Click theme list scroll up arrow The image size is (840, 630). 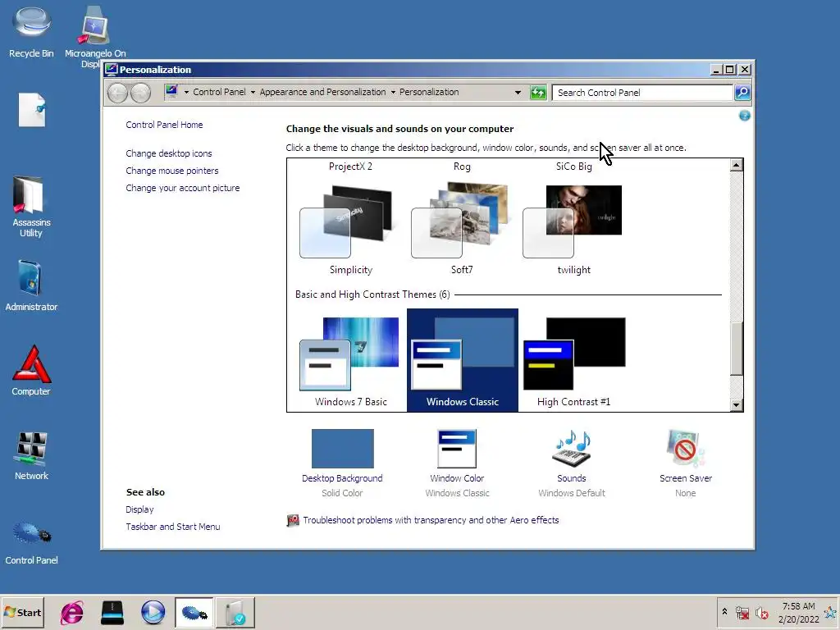click(737, 165)
